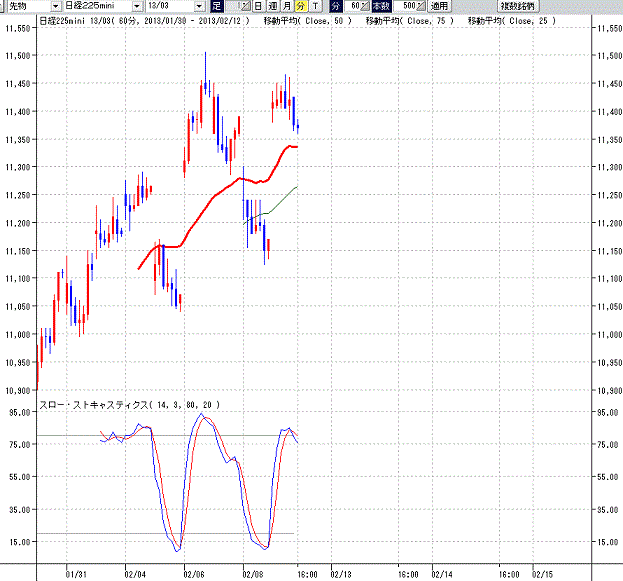Click the 11,500 price label on left axis

[18, 56]
